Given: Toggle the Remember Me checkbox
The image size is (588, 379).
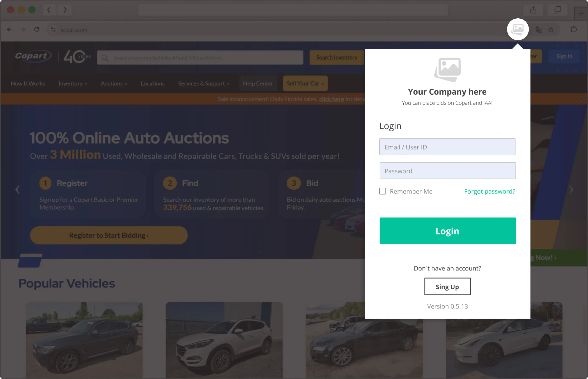Looking at the screenshot, I should coord(382,191).
